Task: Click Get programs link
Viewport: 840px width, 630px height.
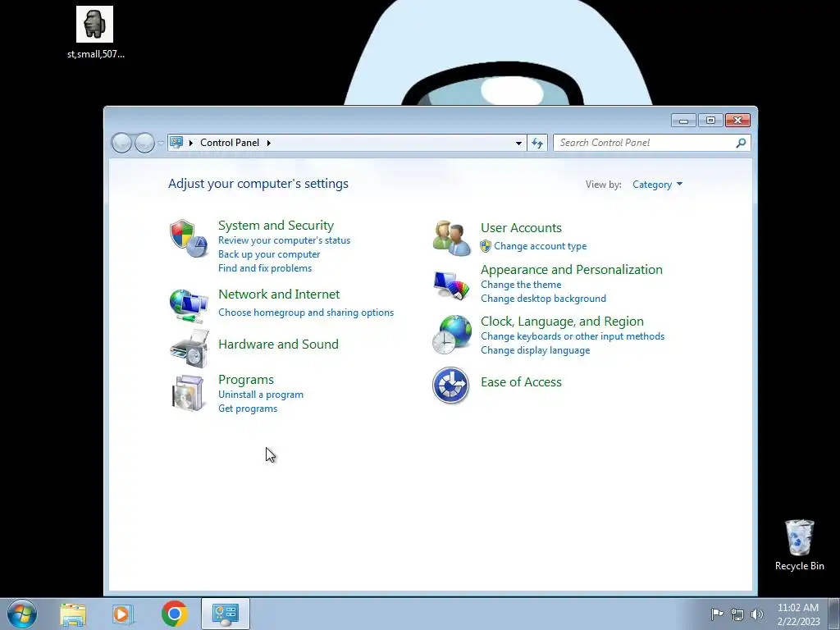Action: (248, 409)
